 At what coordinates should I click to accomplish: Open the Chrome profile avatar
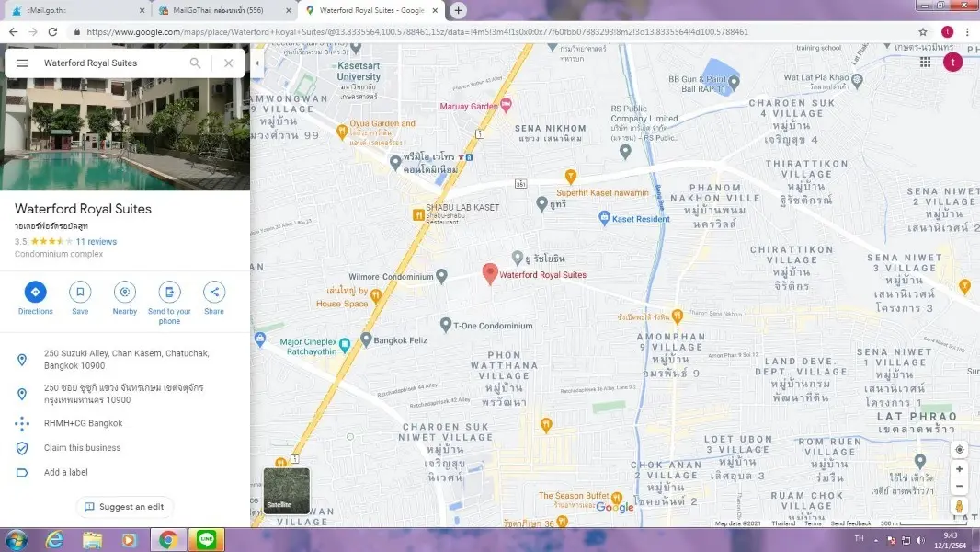coord(948,32)
